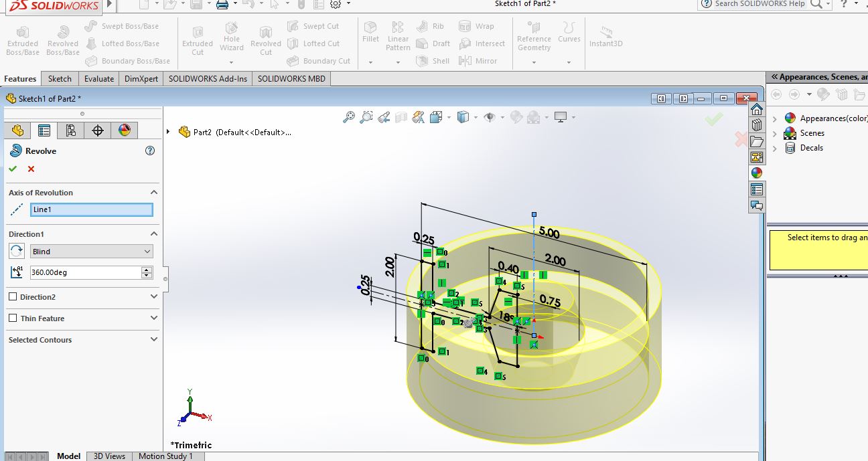Expand the Direction2 section chevron

point(154,296)
